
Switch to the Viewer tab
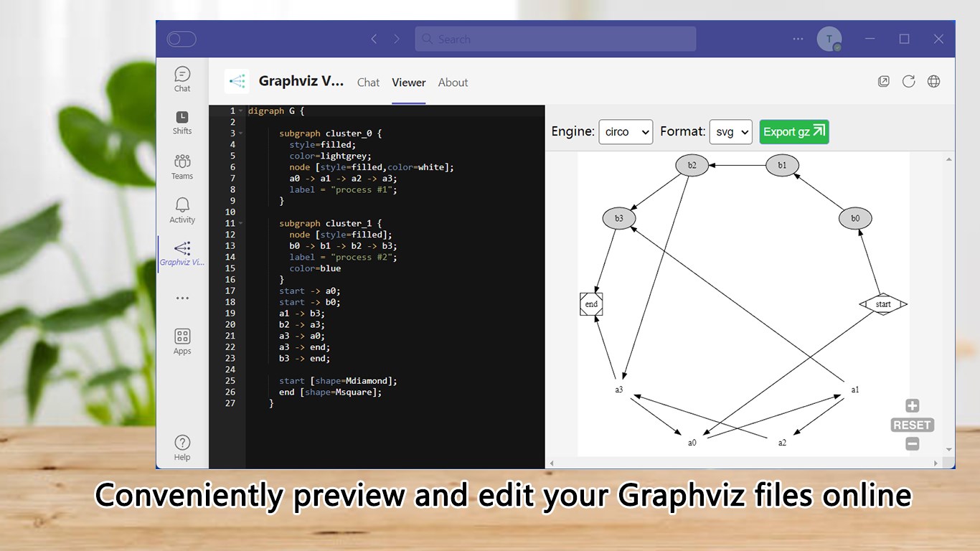409,83
